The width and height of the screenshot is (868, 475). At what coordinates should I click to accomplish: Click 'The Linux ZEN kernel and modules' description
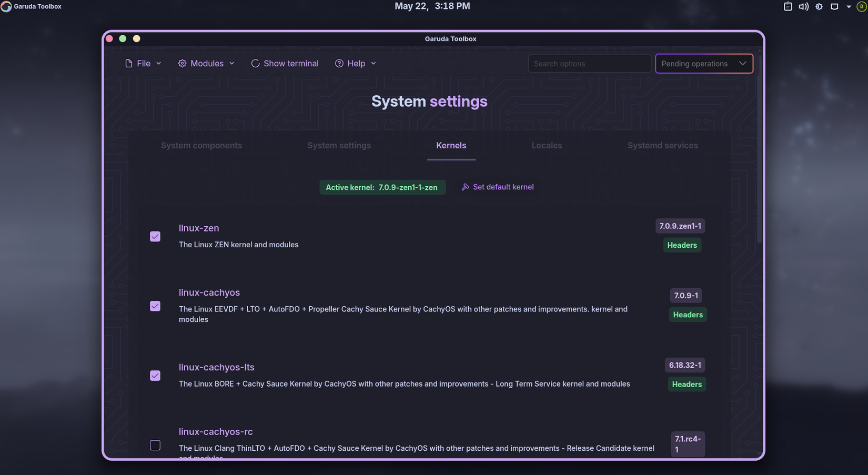coord(238,245)
